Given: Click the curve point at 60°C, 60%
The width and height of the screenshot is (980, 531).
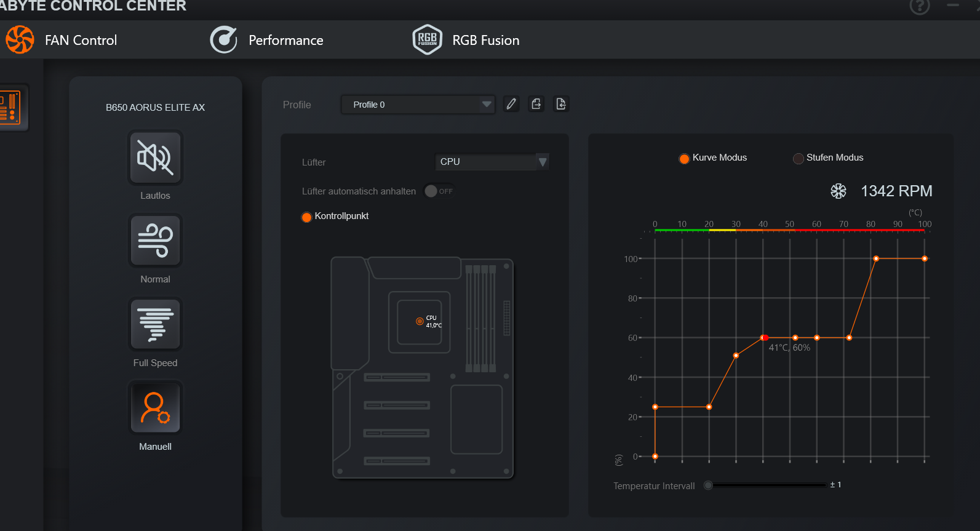Looking at the screenshot, I should [817, 338].
